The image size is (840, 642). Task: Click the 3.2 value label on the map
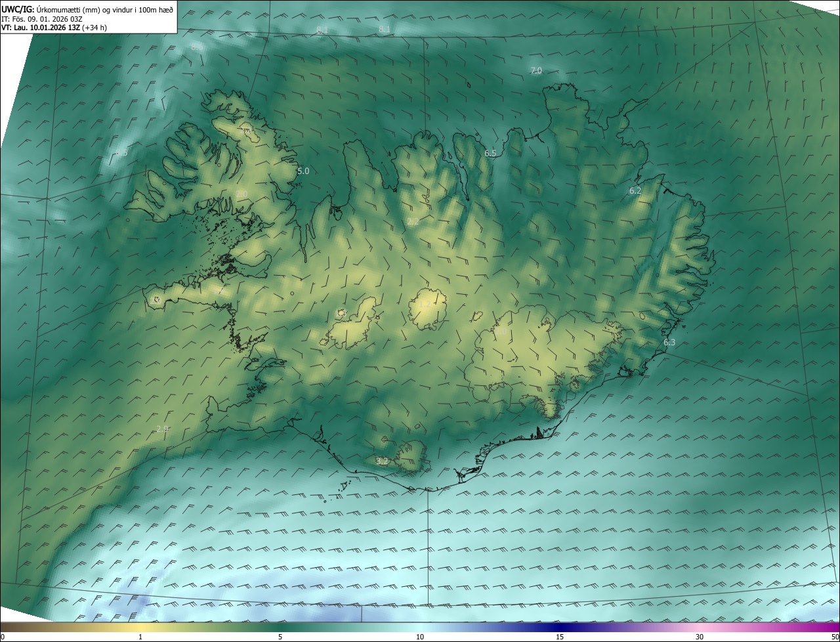tap(382, 461)
